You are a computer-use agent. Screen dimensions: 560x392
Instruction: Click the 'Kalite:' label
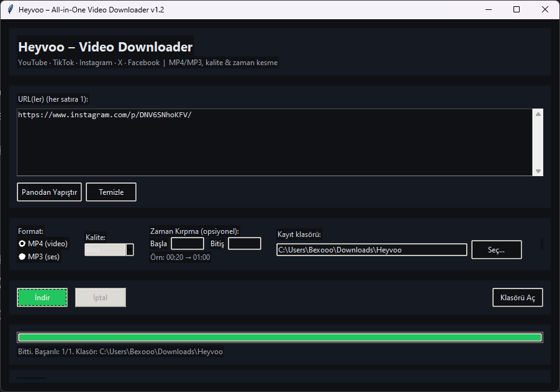tap(96, 237)
